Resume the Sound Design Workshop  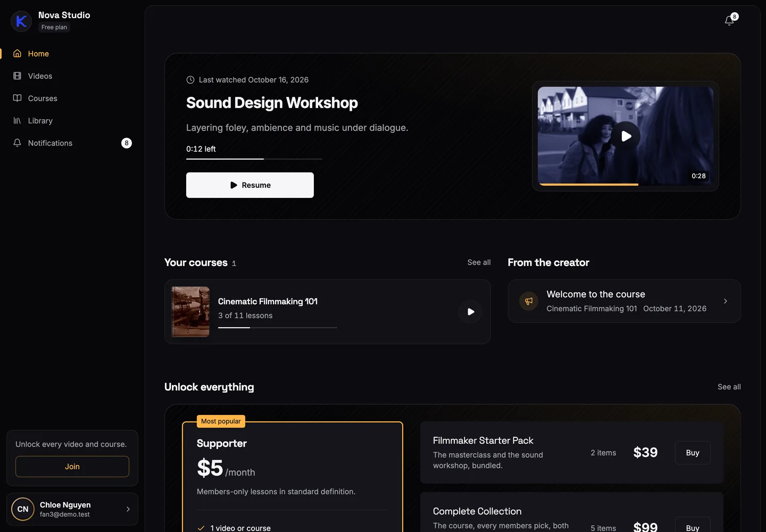(250, 185)
